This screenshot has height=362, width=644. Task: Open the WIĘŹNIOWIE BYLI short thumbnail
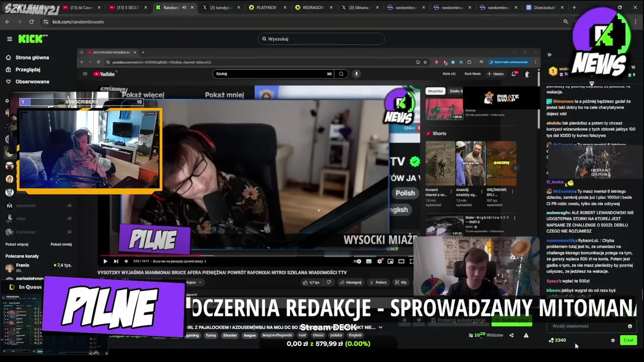tap(501, 163)
